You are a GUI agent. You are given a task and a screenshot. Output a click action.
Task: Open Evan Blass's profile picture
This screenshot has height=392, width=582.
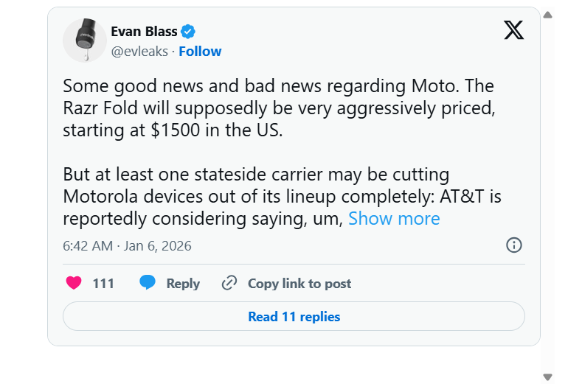pos(85,41)
